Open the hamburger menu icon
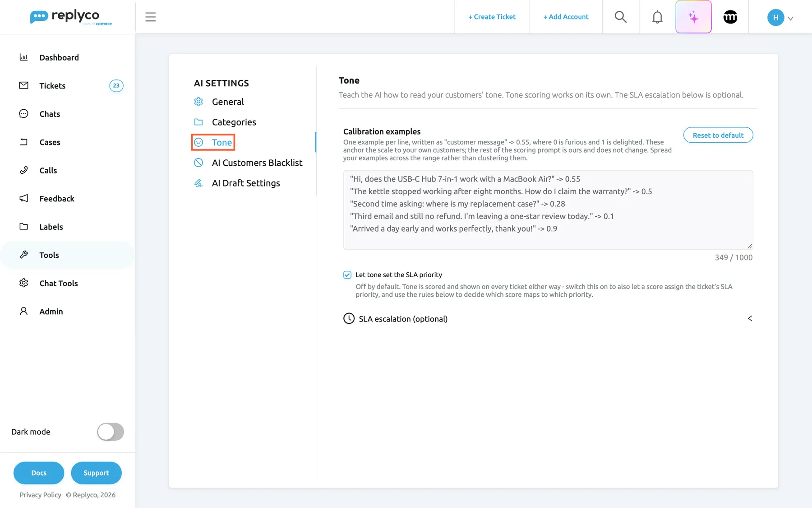The width and height of the screenshot is (812, 508). 150,17
